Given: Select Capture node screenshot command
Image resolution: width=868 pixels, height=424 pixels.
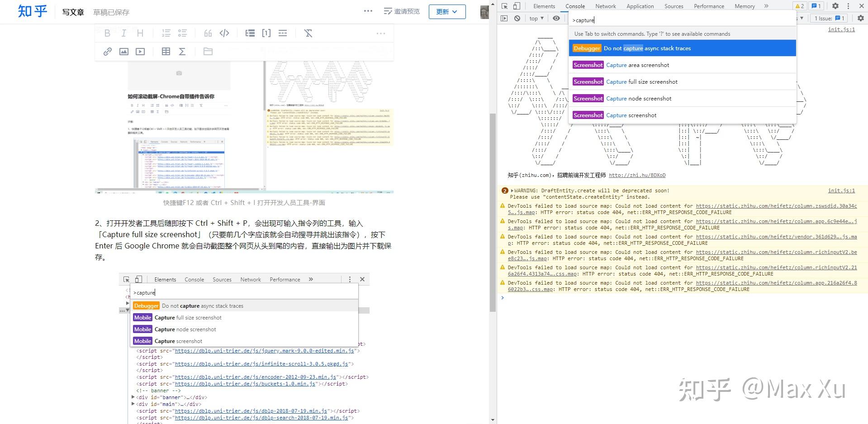Looking at the screenshot, I should (682, 99).
